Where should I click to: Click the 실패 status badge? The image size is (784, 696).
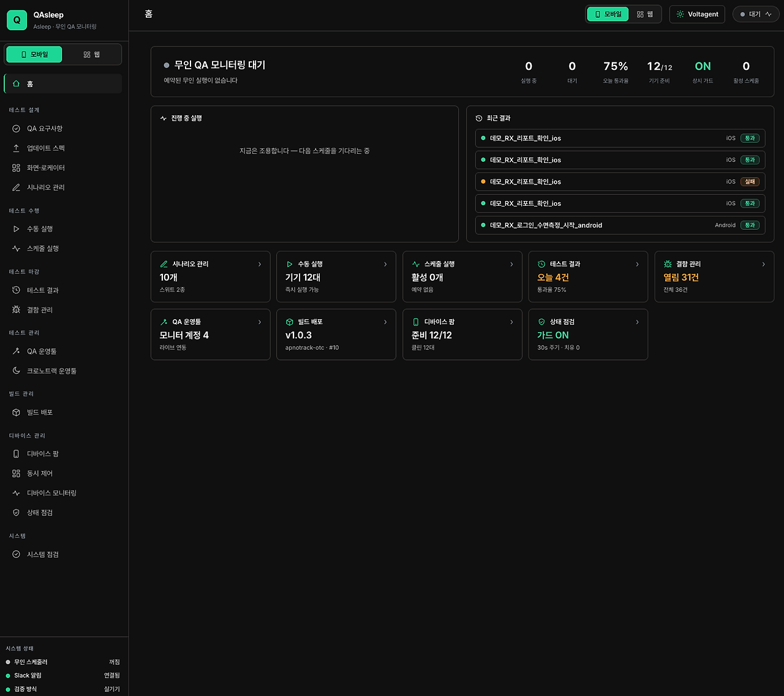[750, 182]
